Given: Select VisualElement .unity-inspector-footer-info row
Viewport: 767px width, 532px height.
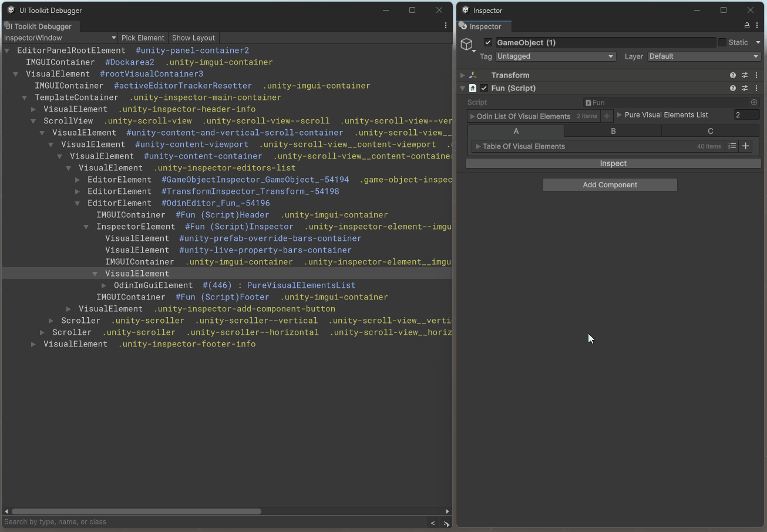Looking at the screenshot, I should [x=227, y=344].
